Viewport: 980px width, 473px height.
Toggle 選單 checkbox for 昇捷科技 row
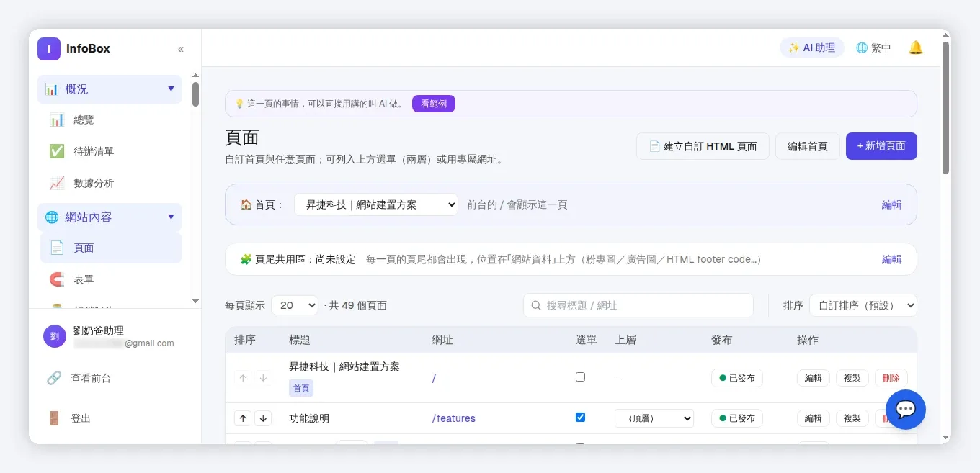[581, 377]
